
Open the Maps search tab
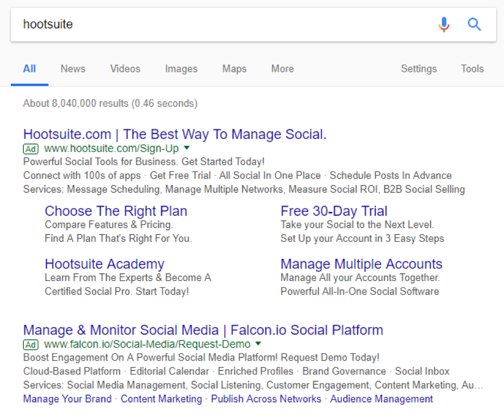234,69
